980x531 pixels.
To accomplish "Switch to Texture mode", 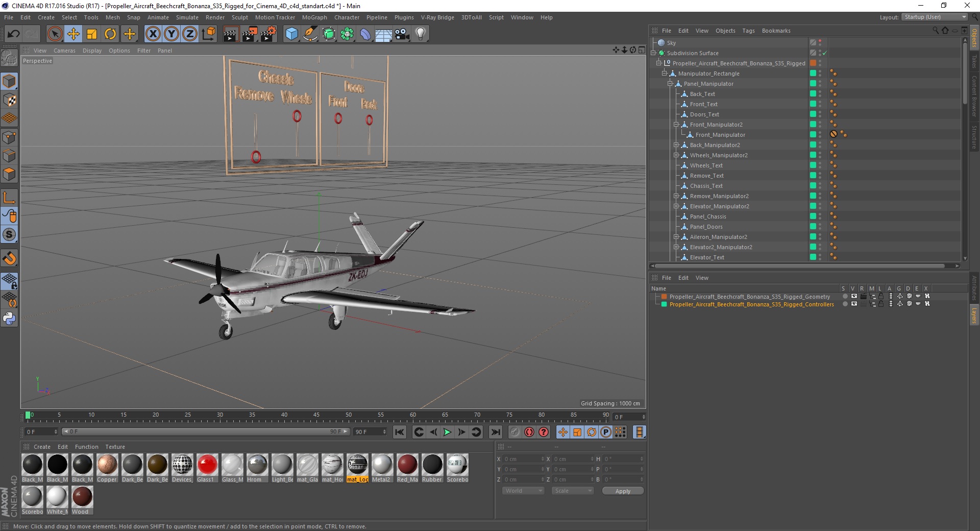I will (x=9, y=100).
